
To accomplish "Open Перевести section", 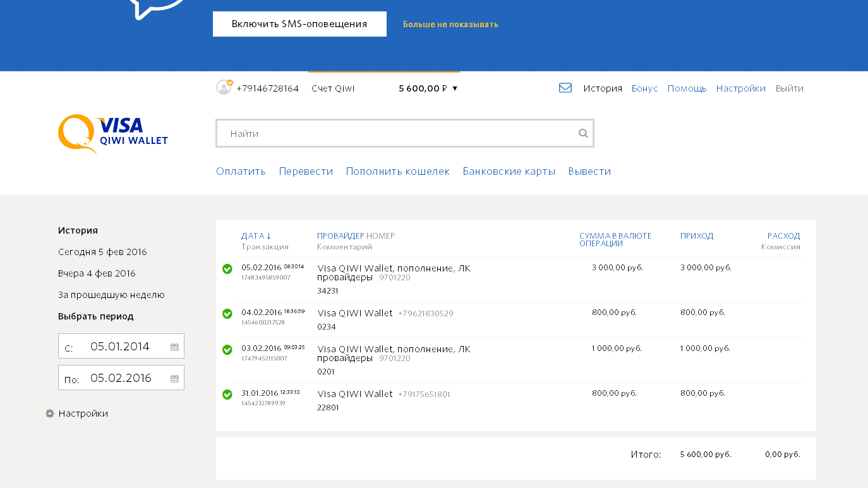I will click(x=306, y=171).
